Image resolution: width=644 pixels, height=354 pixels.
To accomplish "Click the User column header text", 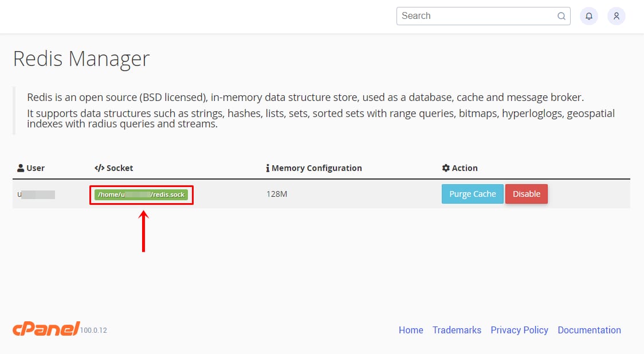I will click(36, 168).
